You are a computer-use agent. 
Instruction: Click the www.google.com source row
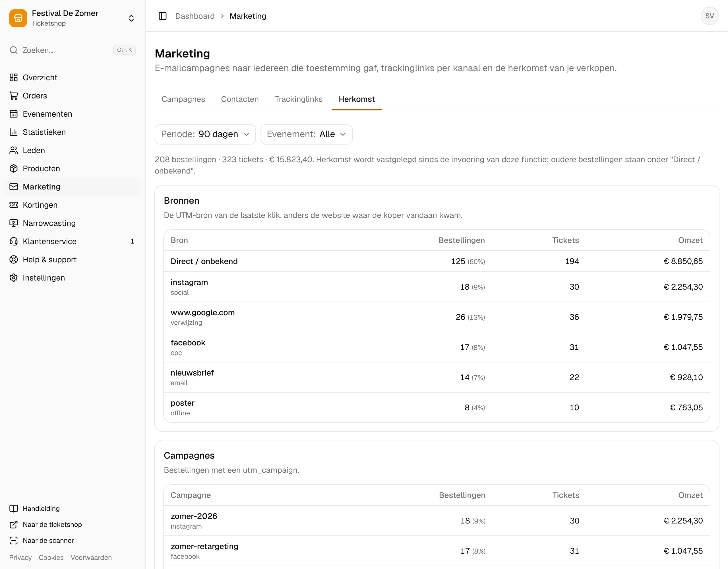437,317
